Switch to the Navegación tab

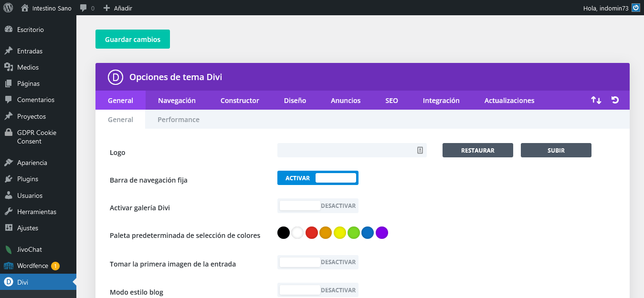[x=177, y=100]
